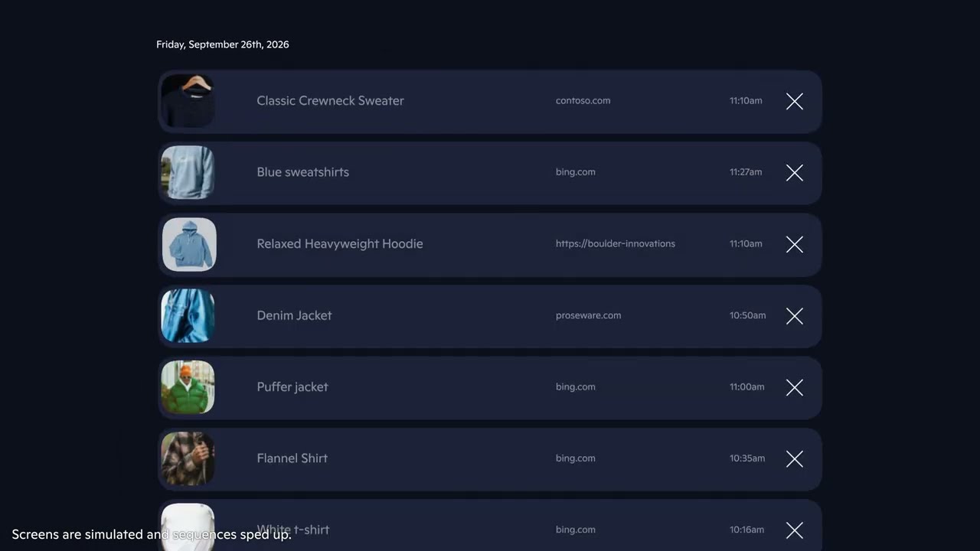Delete the Puffer jacket history item
Screen dimensions: 980x551
[794, 387]
